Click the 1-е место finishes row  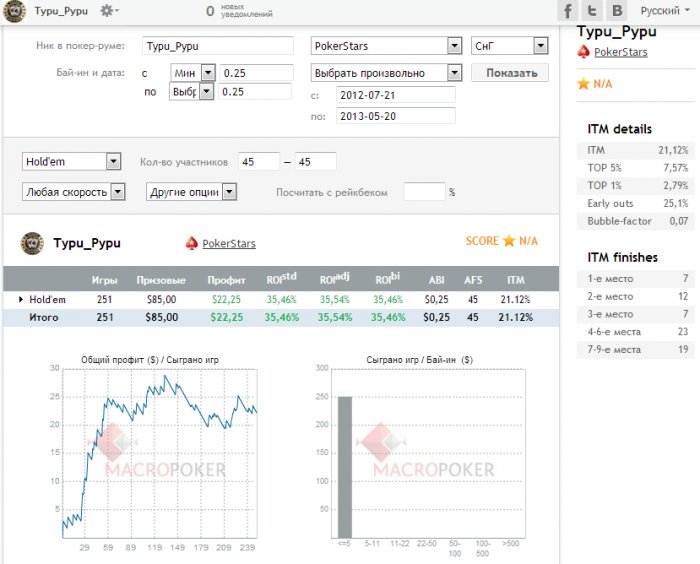pos(636,279)
